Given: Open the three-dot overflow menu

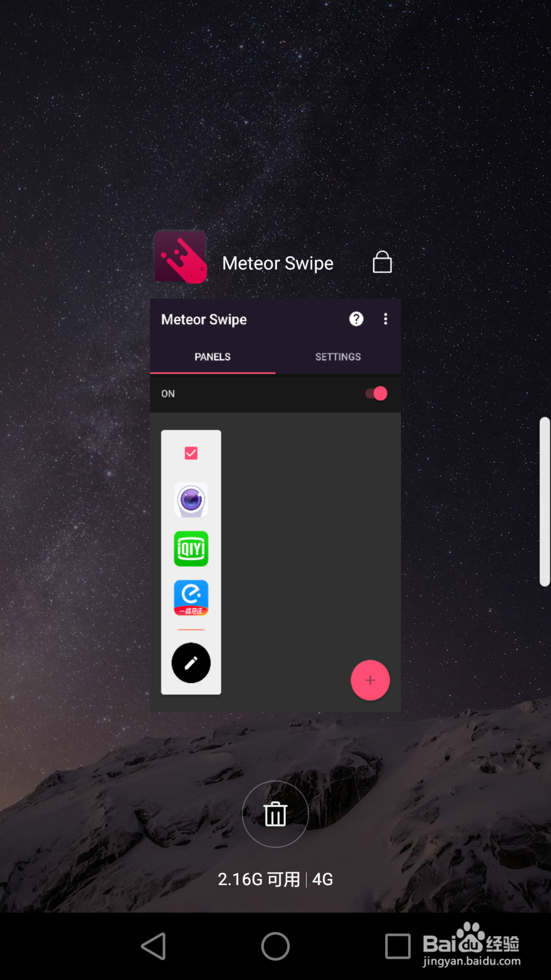Looking at the screenshot, I should click(386, 319).
